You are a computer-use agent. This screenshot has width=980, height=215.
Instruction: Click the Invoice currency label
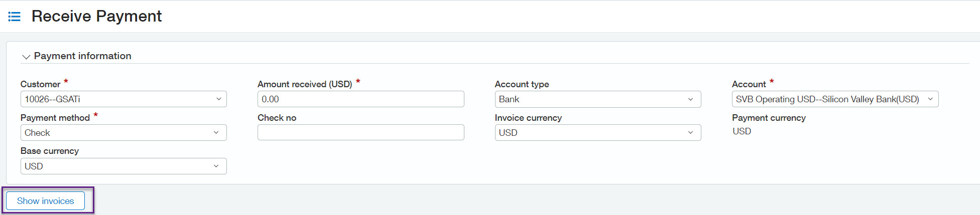(528, 118)
